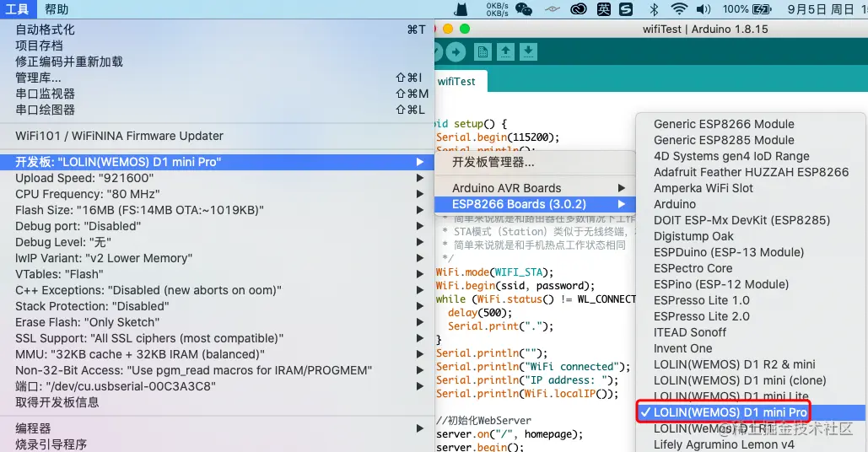Open 串口绘图器 from the menu

[217, 110]
